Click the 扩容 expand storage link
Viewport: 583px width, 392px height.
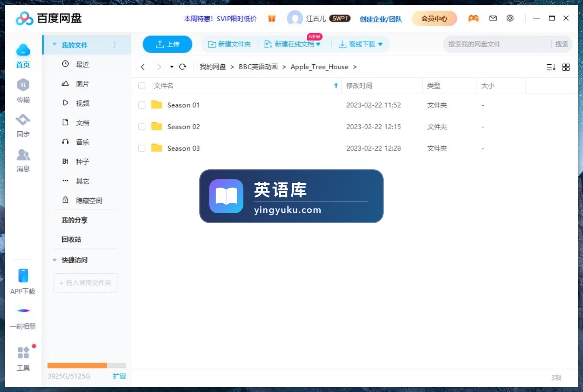click(119, 376)
